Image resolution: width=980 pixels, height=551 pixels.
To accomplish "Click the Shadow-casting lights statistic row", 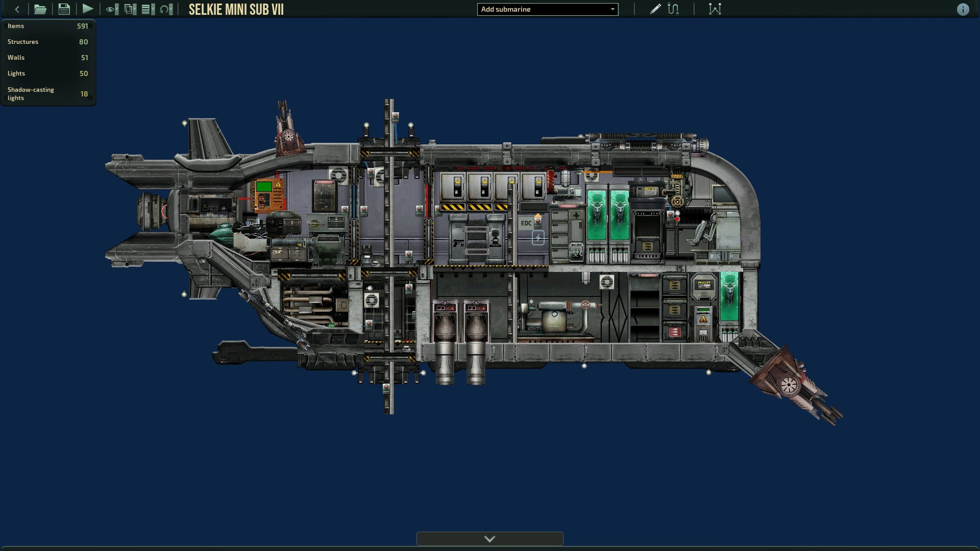I will pos(47,94).
